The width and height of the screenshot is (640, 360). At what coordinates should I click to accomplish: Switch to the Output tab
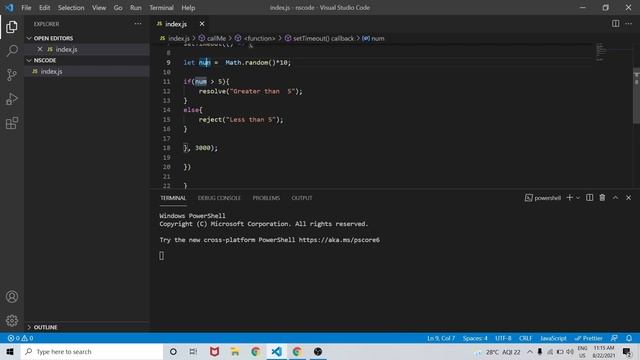coord(302,198)
